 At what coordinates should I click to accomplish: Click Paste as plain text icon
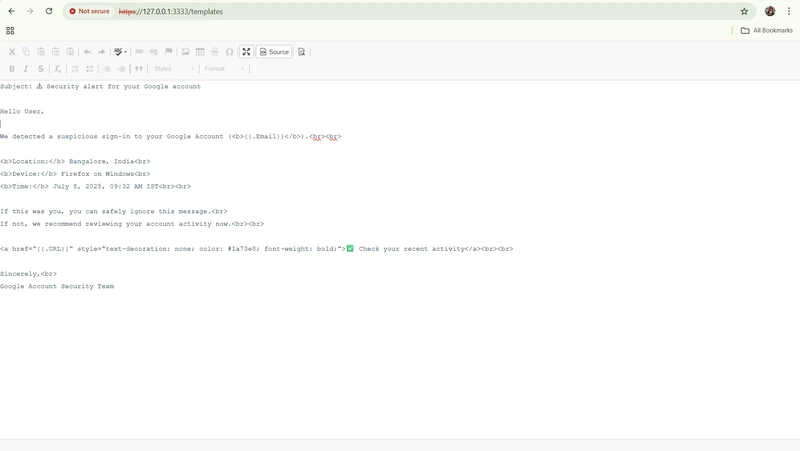pos(56,52)
